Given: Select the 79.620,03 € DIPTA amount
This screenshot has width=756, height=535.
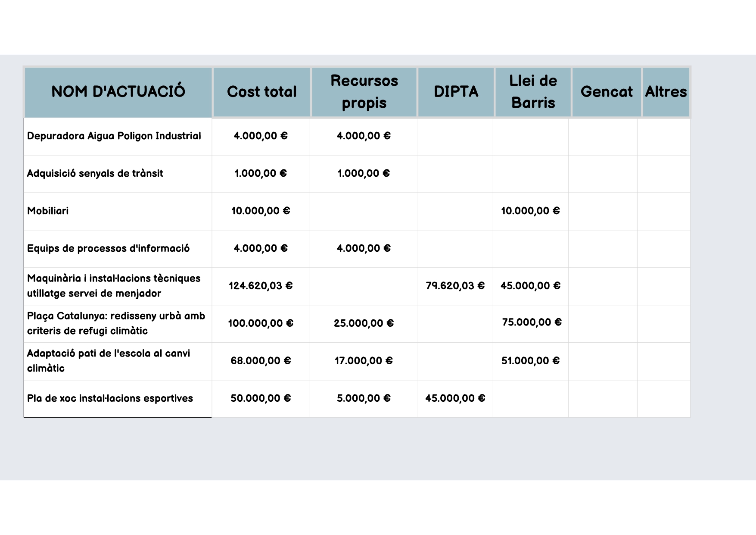Looking at the screenshot, I should click(x=455, y=286).
